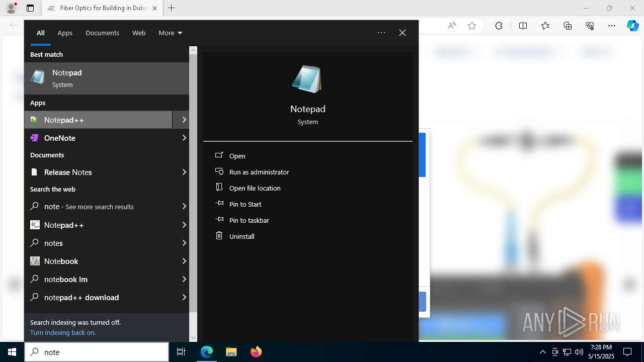The image size is (644, 362).
Task: Open the search options ellipsis menu
Action: [x=381, y=33]
